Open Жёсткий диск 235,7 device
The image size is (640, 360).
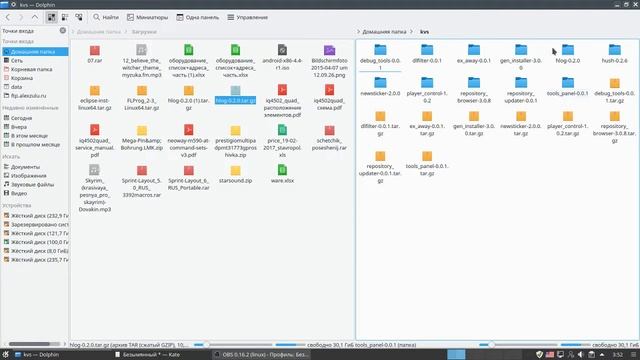pos(35,260)
